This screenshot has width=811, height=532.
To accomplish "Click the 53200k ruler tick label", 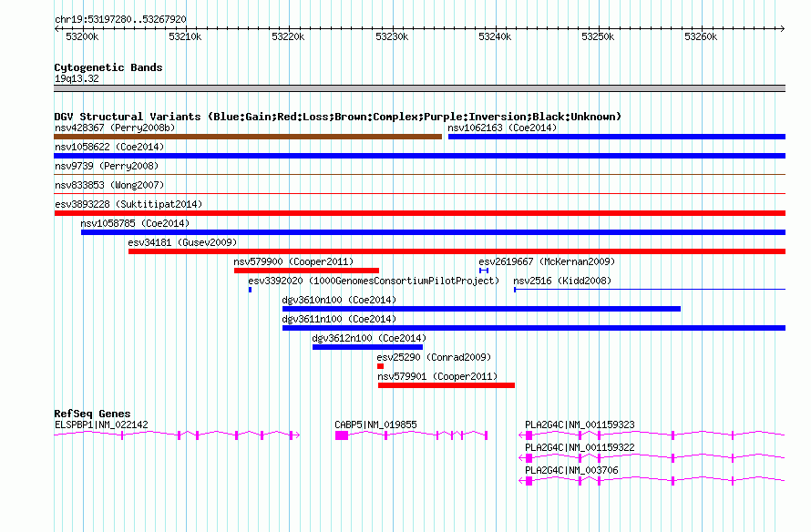I will pos(82,36).
